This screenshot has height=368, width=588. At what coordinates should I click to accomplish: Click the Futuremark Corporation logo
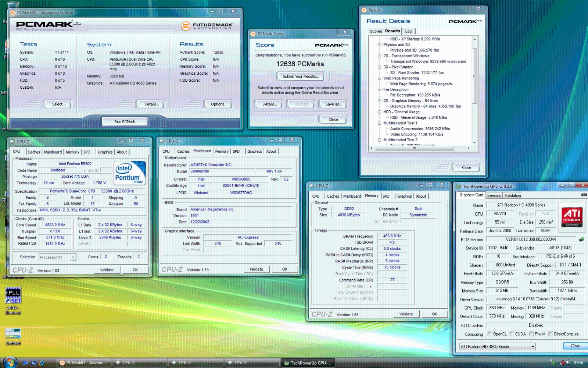[207, 26]
